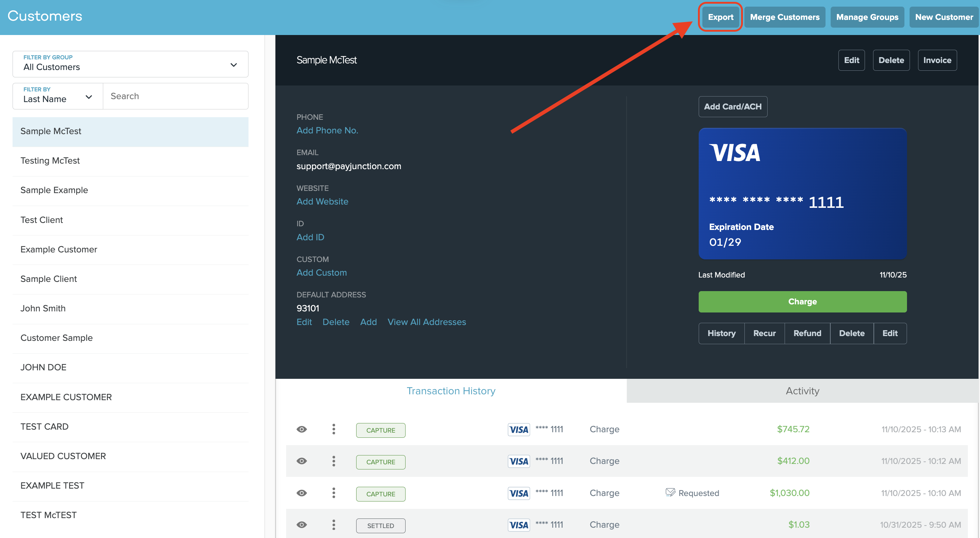Click Add Card/ACH button

point(733,106)
